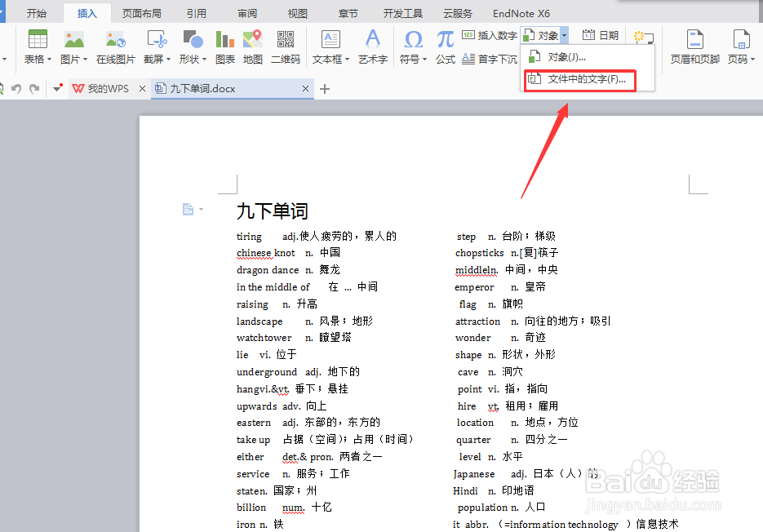
Task: Click the 地图 map icon
Action: click(252, 39)
